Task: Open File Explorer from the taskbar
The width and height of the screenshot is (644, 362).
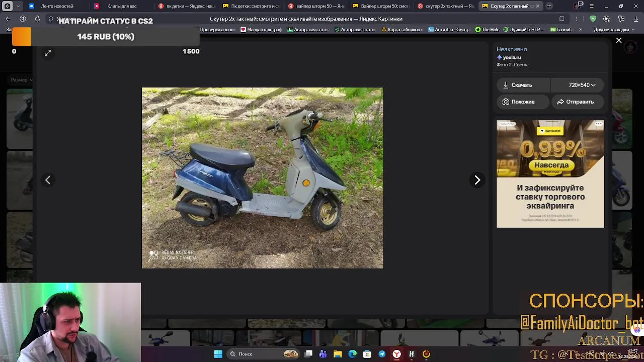Action: pos(338,354)
